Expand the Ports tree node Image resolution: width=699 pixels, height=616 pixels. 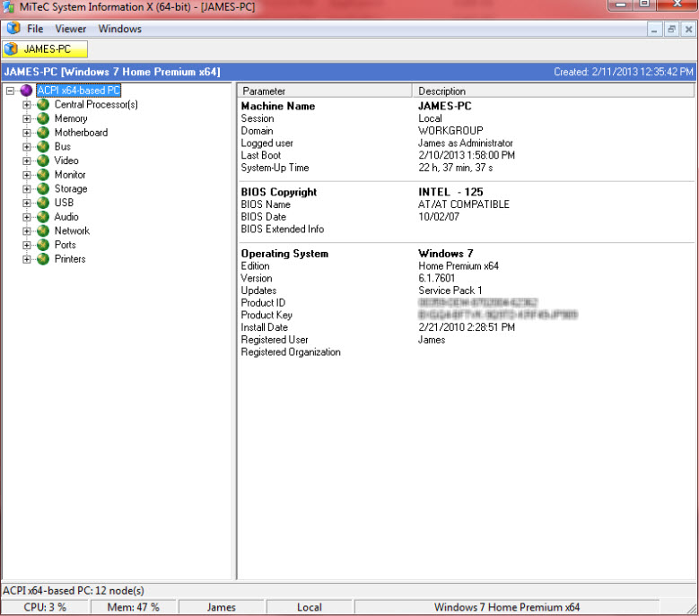click(27, 246)
